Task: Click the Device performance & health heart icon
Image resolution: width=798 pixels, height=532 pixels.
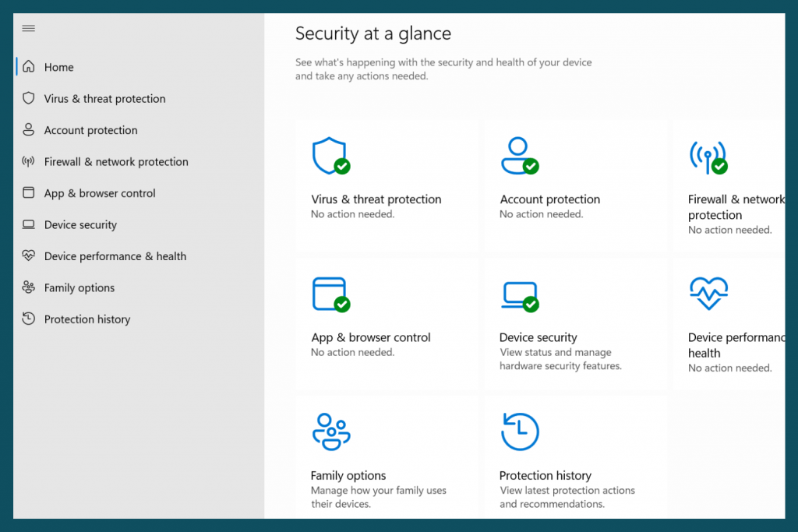Action: point(709,294)
